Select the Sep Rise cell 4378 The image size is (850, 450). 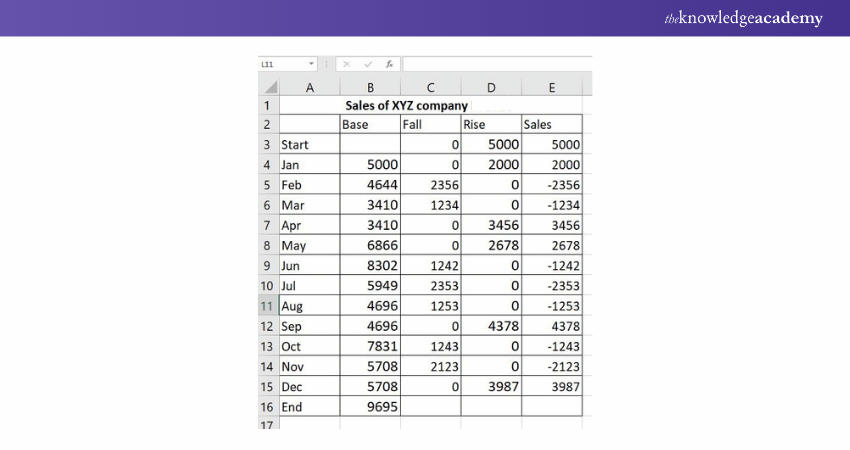coord(491,326)
